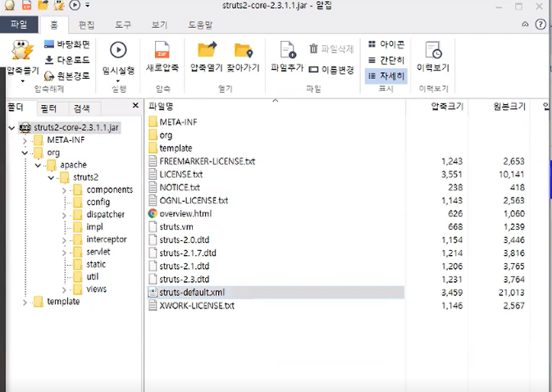Switch to the 도움말 ribbon tab
This screenshot has height=392, width=552.
[x=200, y=25]
